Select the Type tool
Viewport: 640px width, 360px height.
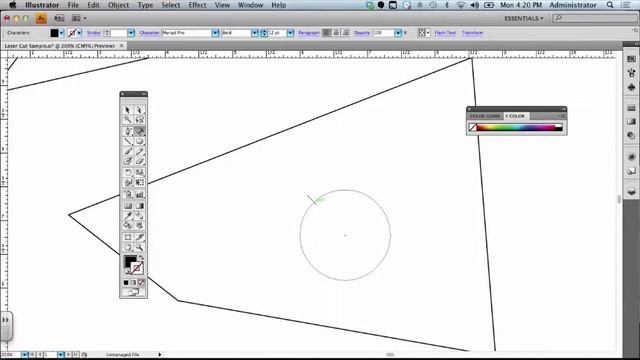click(140, 131)
